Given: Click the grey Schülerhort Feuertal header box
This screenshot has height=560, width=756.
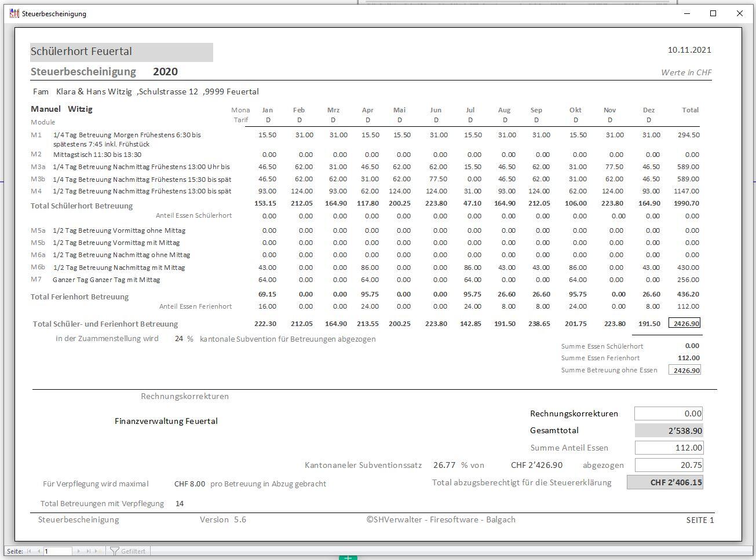Looking at the screenshot, I should click(x=122, y=52).
